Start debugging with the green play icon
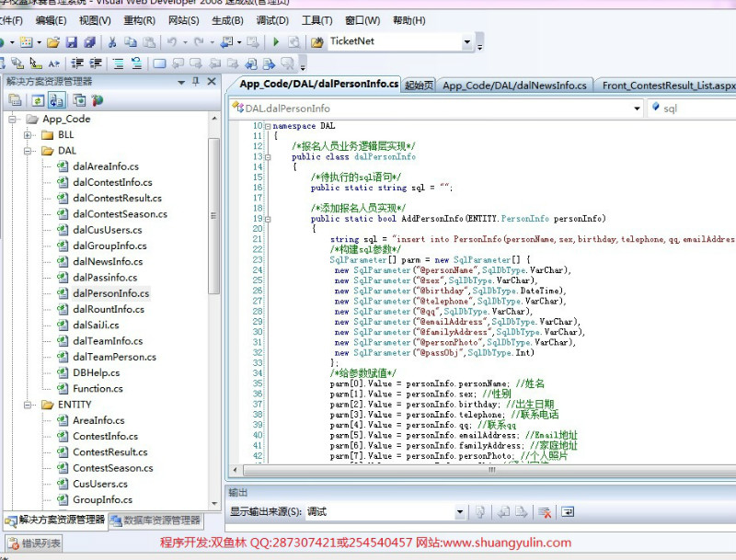The image size is (736, 560). (276, 42)
